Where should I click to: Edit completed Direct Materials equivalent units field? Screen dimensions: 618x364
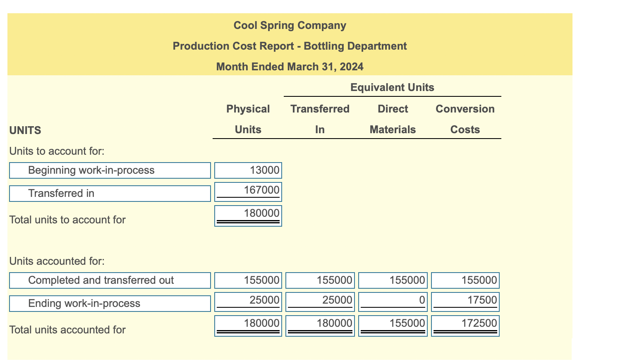[x=393, y=280]
